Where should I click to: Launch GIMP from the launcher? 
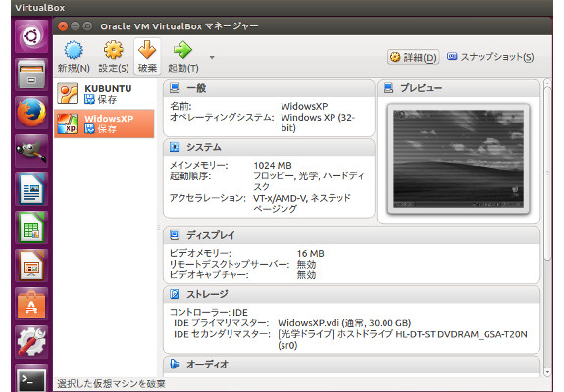[31, 151]
